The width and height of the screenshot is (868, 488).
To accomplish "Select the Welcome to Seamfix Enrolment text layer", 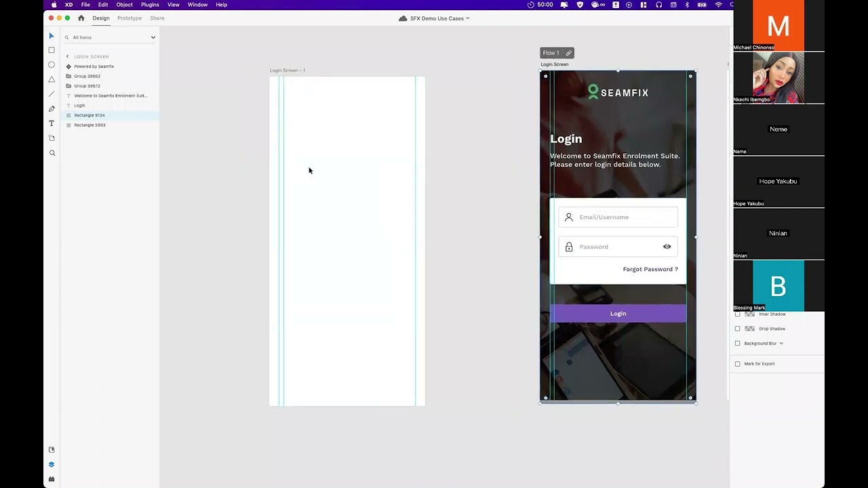I will [111, 96].
